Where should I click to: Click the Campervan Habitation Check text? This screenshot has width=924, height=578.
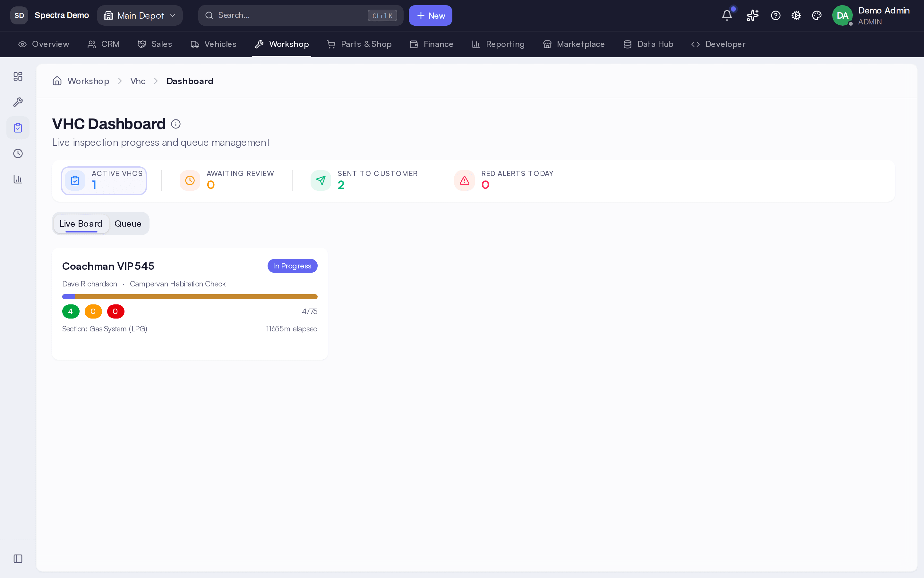tap(177, 284)
